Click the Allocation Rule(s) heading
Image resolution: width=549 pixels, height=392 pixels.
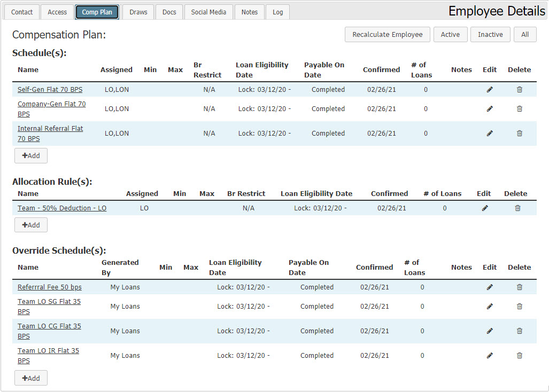(x=52, y=182)
